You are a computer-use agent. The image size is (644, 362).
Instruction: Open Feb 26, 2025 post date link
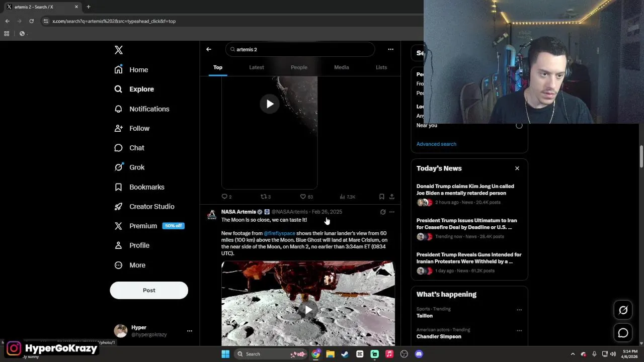pyautogui.click(x=327, y=212)
